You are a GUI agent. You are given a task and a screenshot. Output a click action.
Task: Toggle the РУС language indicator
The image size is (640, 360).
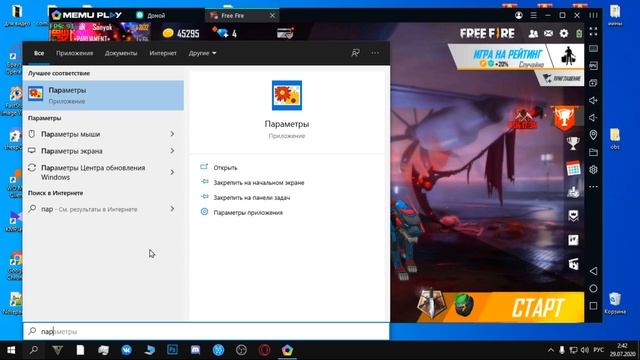pyautogui.click(x=598, y=350)
